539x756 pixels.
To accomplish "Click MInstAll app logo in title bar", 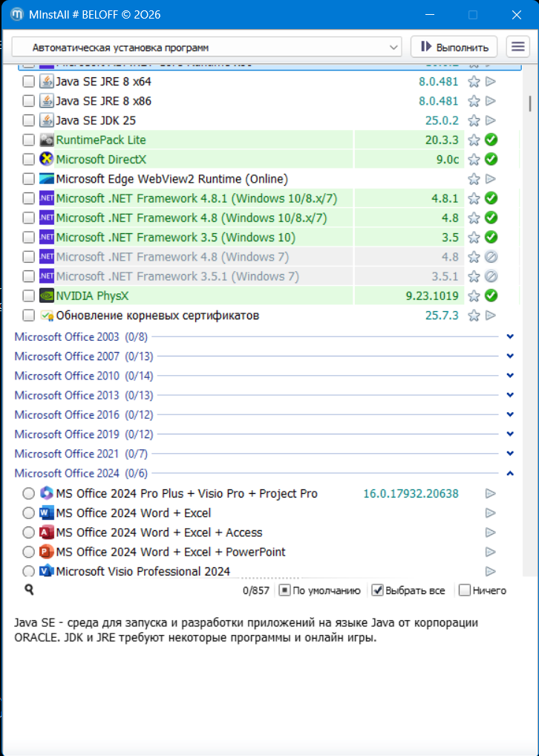I will [17, 14].
